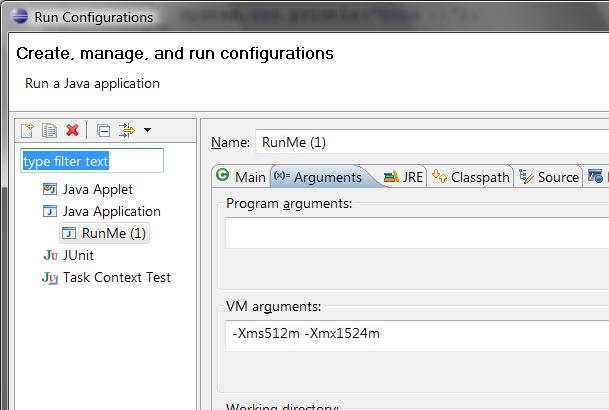Click the Duplicate launch configuration icon

click(49, 130)
